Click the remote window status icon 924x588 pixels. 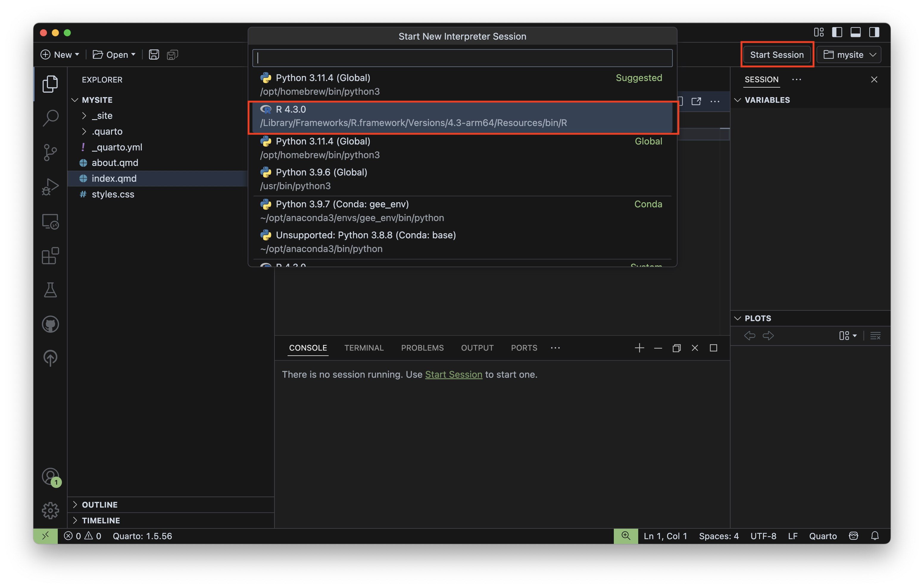[45, 536]
